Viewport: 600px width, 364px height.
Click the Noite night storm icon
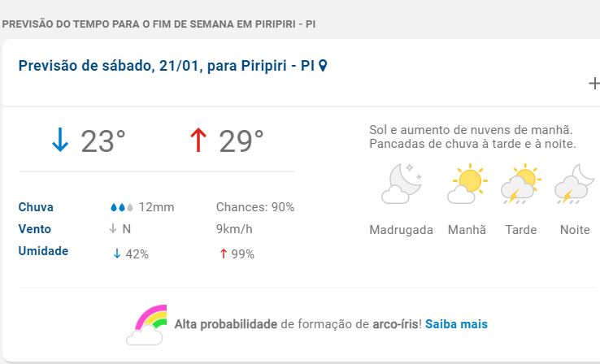click(575, 184)
